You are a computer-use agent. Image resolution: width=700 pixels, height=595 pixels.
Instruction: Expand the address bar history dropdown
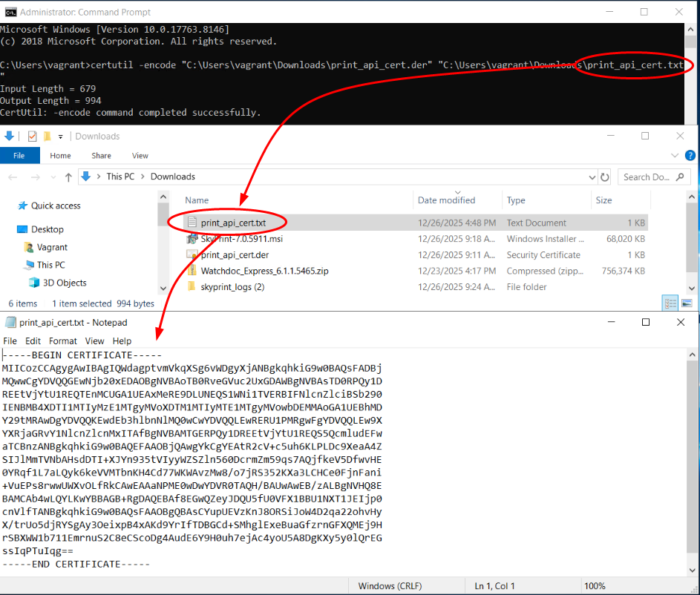[592, 177]
